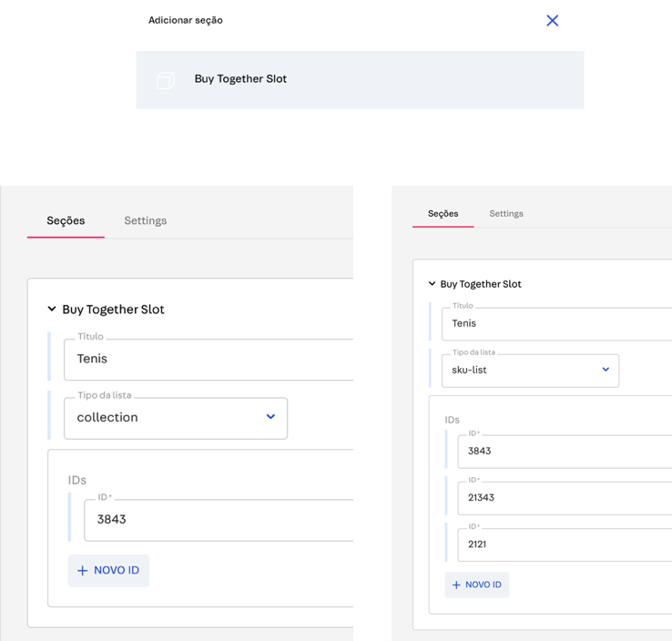
Task: Open Seções tab in right panel
Action: coord(443,213)
